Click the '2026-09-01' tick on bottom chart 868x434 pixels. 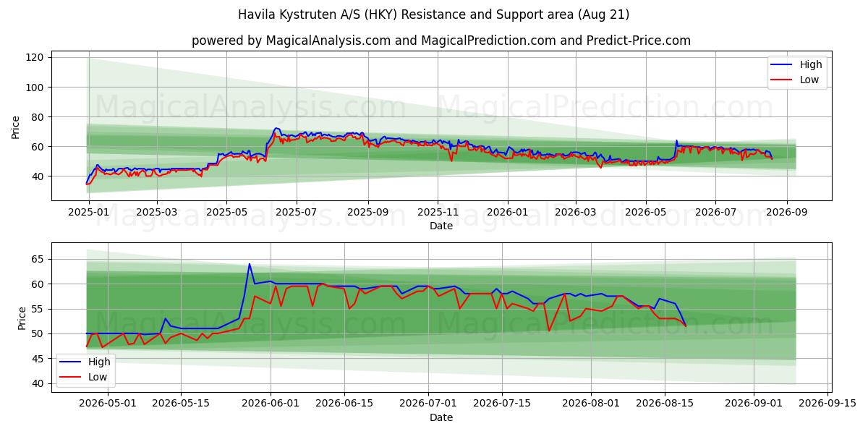pyautogui.click(x=754, y=404)
